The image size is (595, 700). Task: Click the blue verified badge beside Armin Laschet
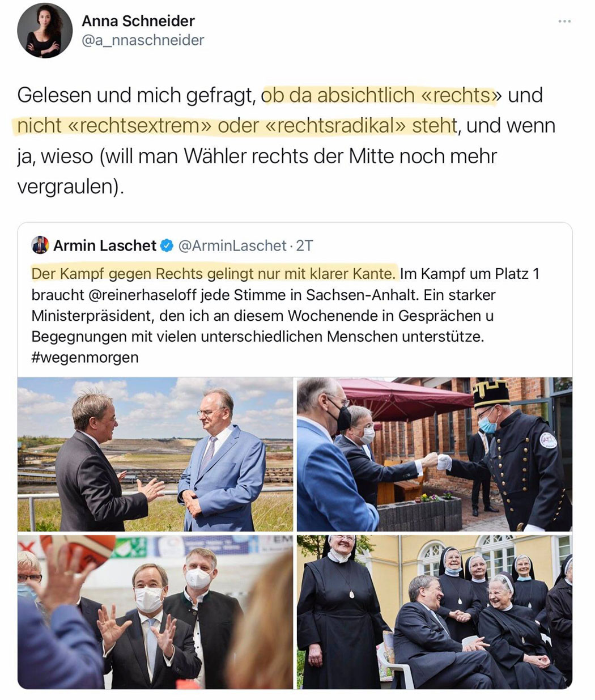(167, 245)
